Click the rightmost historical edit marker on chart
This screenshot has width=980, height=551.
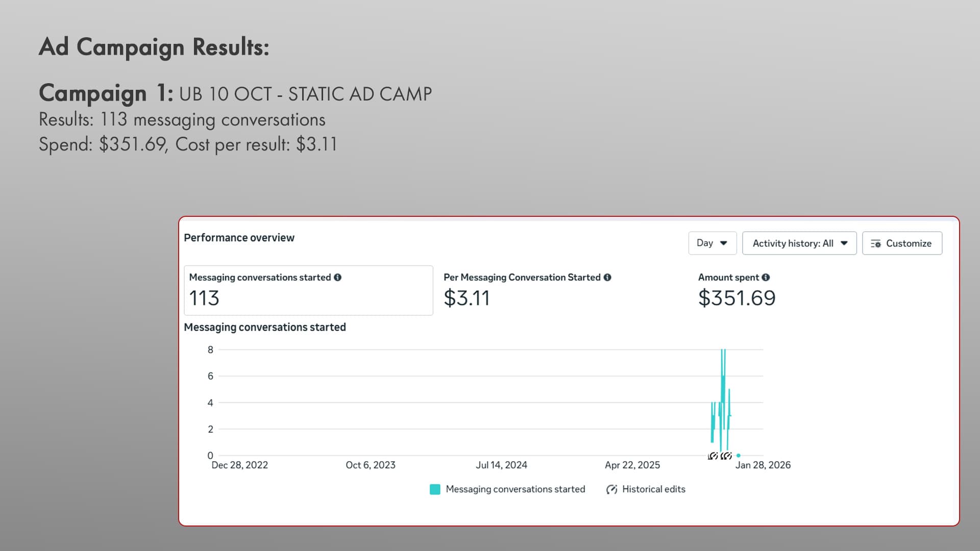[727, 456]
